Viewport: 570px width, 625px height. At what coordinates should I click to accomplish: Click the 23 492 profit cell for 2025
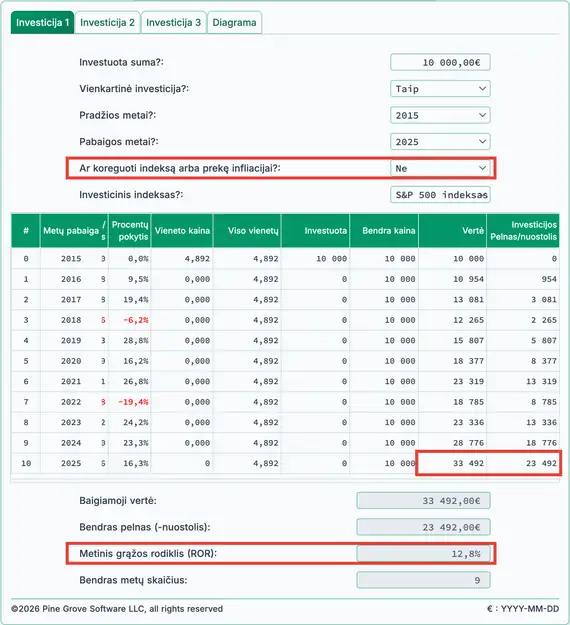pyautogui.click(x=523, y=463)
